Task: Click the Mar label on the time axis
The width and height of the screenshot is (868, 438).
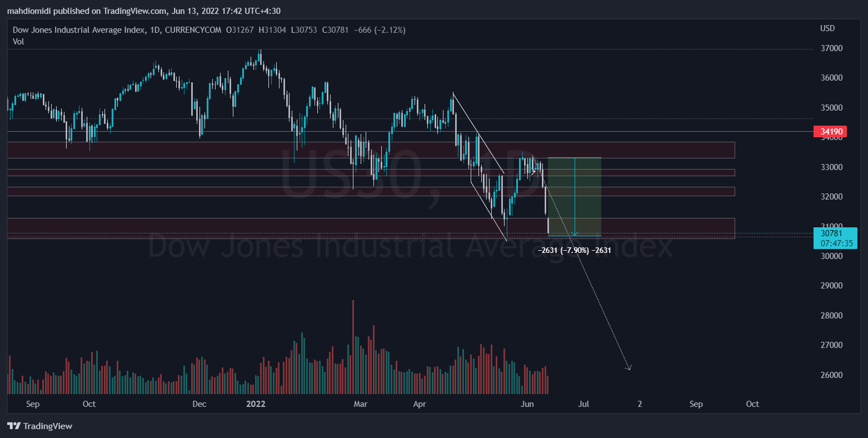Action: pos(361,404)
